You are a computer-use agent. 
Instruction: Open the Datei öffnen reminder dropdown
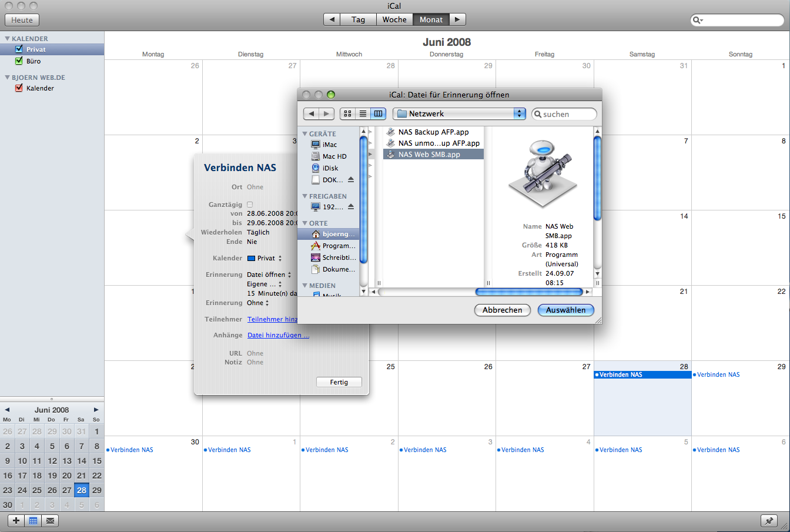[269, 275]
